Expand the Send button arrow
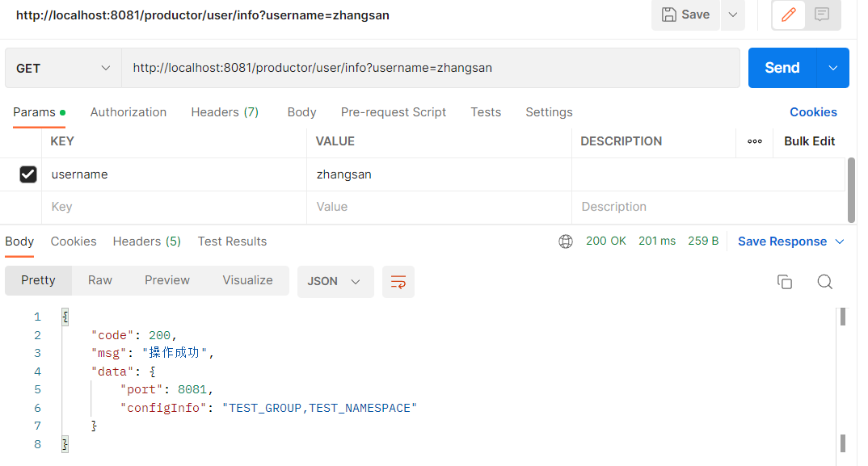Viewport: 868px width, 466px height. pyautogui.click(x=833, y=68)
